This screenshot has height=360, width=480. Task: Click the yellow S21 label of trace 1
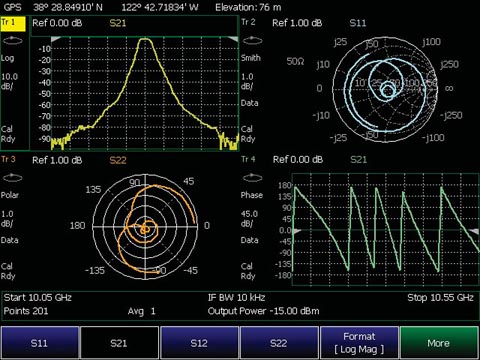point(118,23)
